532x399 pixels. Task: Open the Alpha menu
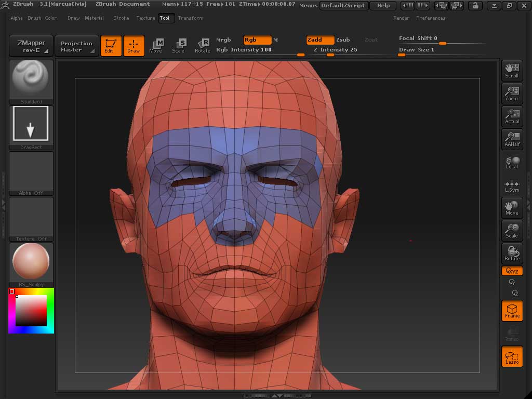point(17,18)
